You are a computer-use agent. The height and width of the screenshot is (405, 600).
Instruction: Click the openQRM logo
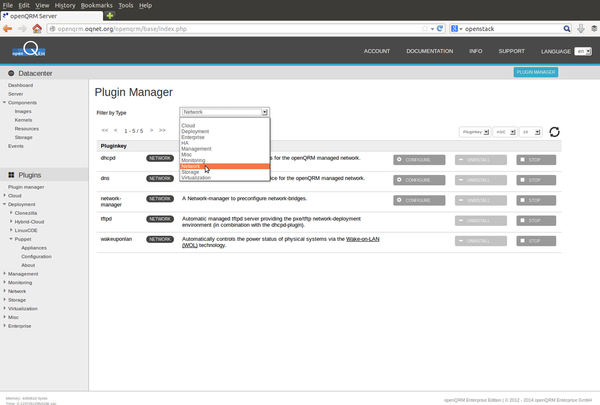pos(29,50)
